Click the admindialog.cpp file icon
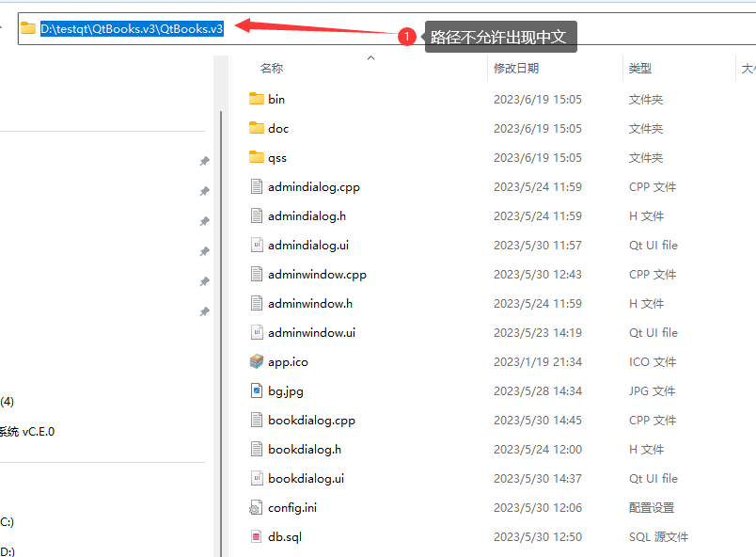This screenshot has width=756, height=557. 257,186
